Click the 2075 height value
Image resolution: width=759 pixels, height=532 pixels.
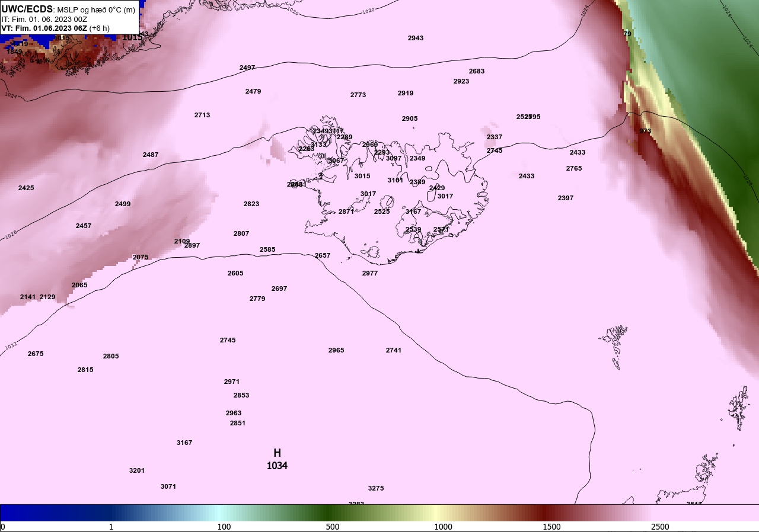[141, 257]
